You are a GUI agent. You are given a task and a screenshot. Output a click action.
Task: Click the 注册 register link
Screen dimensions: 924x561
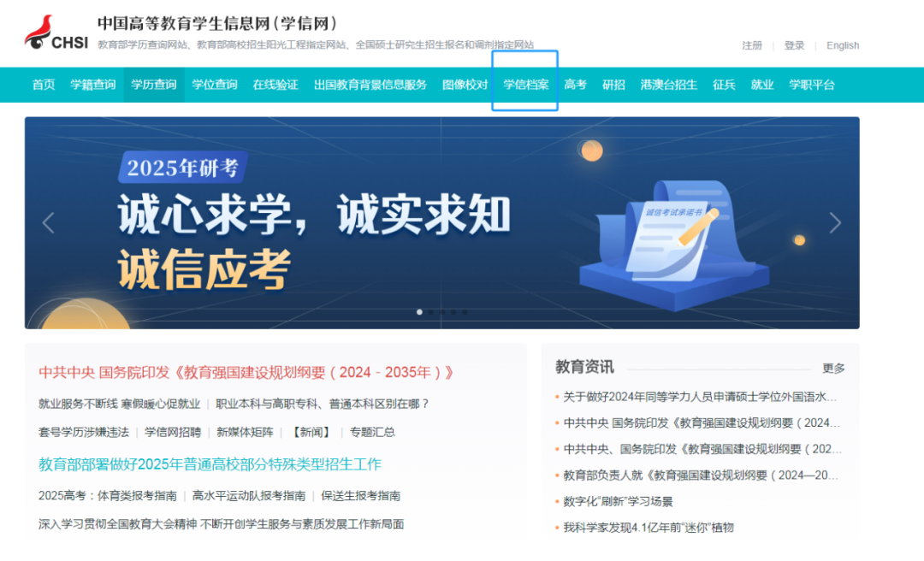(x=752, y=45)
